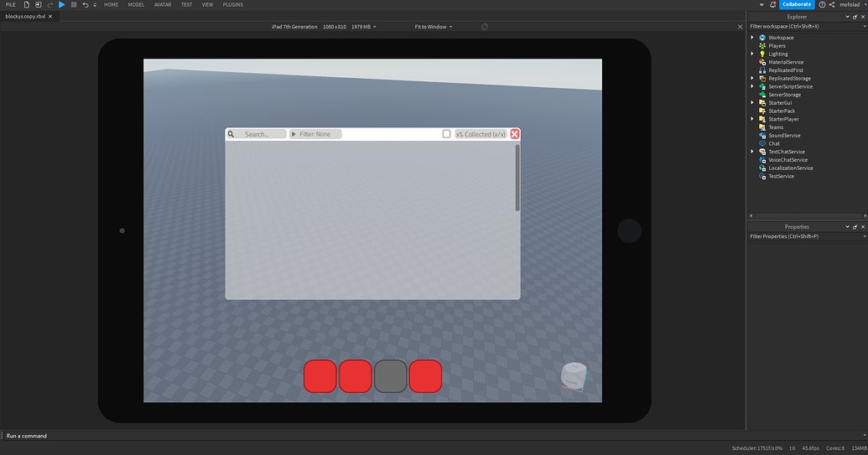Click the magnifier icon in the collection window
This screenshot has height=455, width=868.
pos(231,134)
